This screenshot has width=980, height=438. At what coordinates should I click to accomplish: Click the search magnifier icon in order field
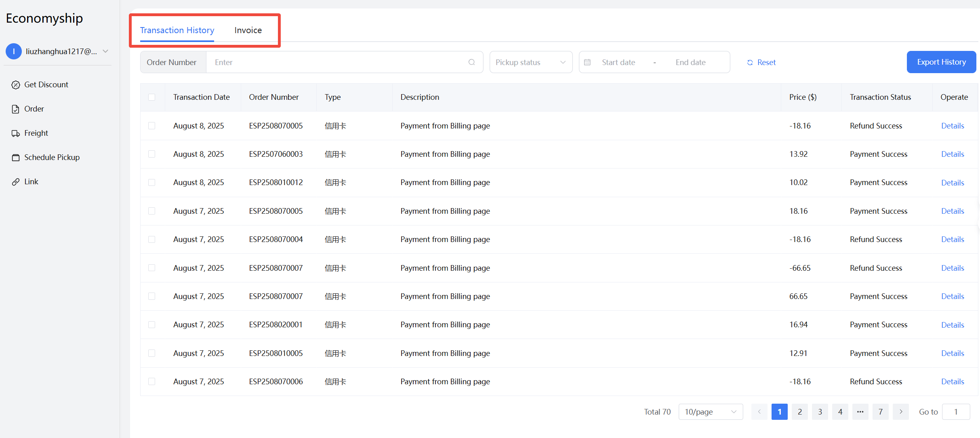pyautogui.click(x=471, y=62)
